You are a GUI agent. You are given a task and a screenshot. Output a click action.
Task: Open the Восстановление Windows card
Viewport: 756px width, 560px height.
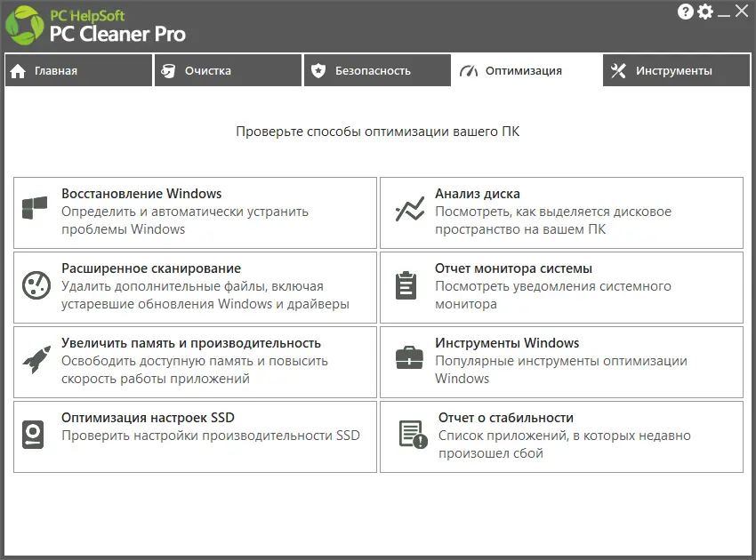[195, 212]
